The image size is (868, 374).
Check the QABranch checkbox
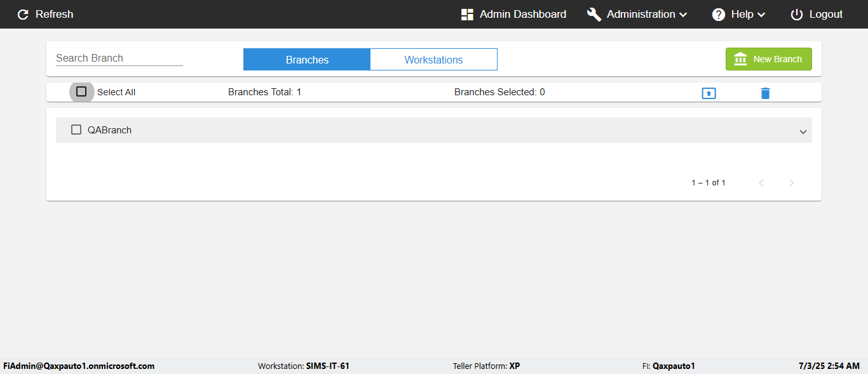(x=76, y=130)
